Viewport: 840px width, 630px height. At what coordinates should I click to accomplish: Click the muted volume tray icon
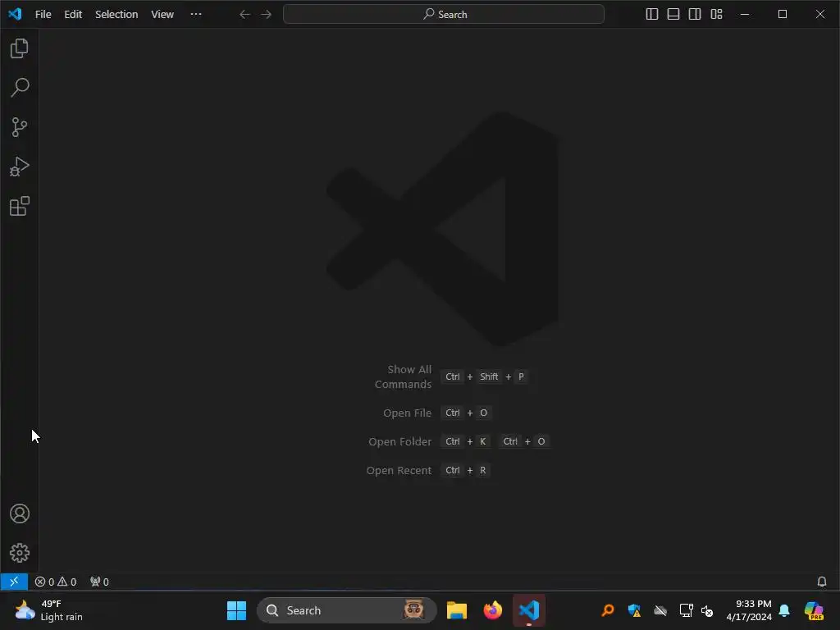pos(707,610)
